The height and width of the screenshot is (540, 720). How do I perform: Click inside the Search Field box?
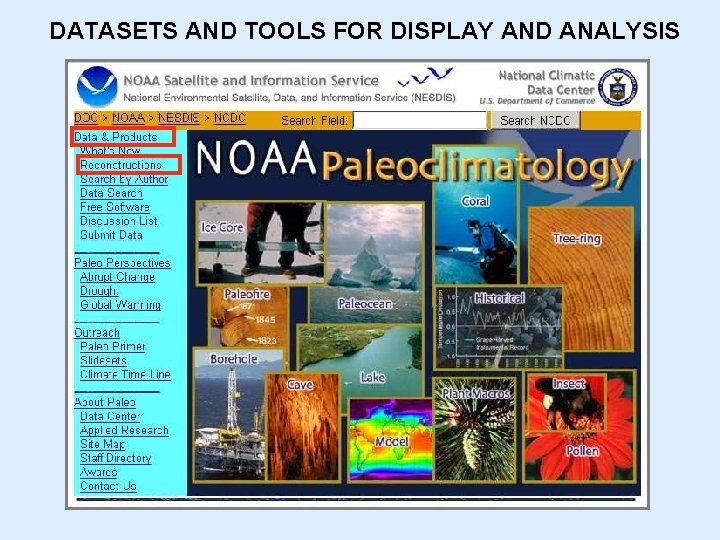point(420,121)
